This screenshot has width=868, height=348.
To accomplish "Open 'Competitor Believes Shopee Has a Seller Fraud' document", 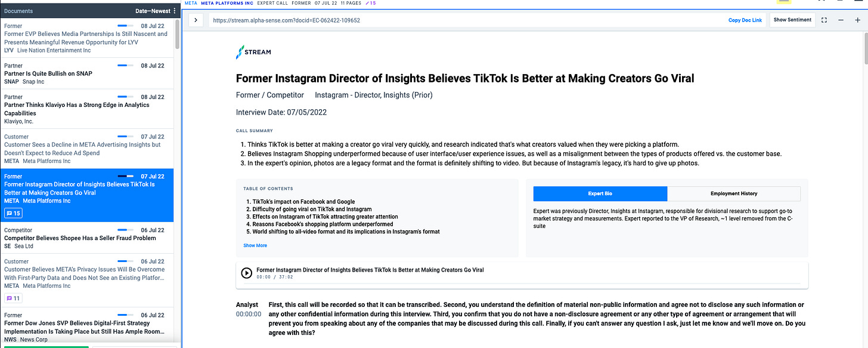I will tap(87, 238).
